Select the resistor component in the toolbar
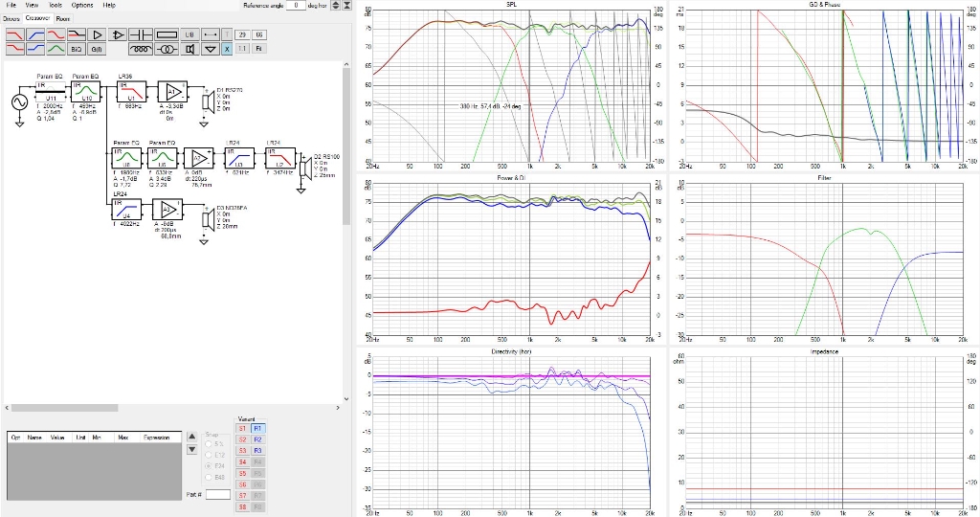Viewport: 980px width, 517px height. click(x=167, y=34)
